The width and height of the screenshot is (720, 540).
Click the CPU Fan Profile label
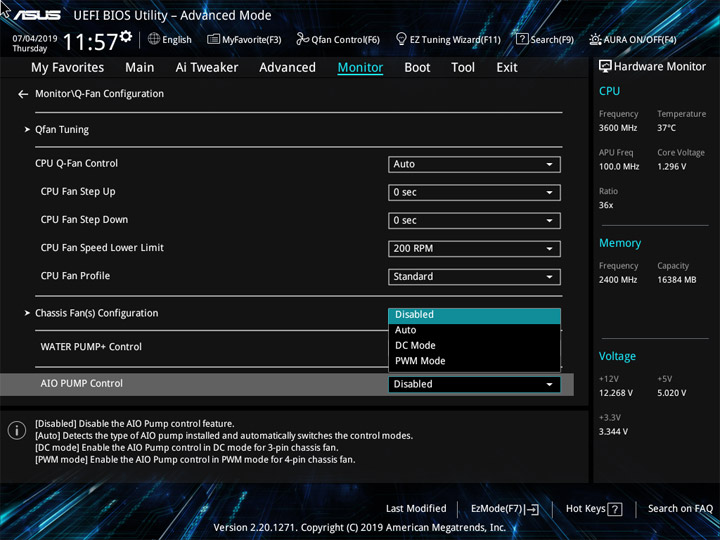click(x=75, y=276)
